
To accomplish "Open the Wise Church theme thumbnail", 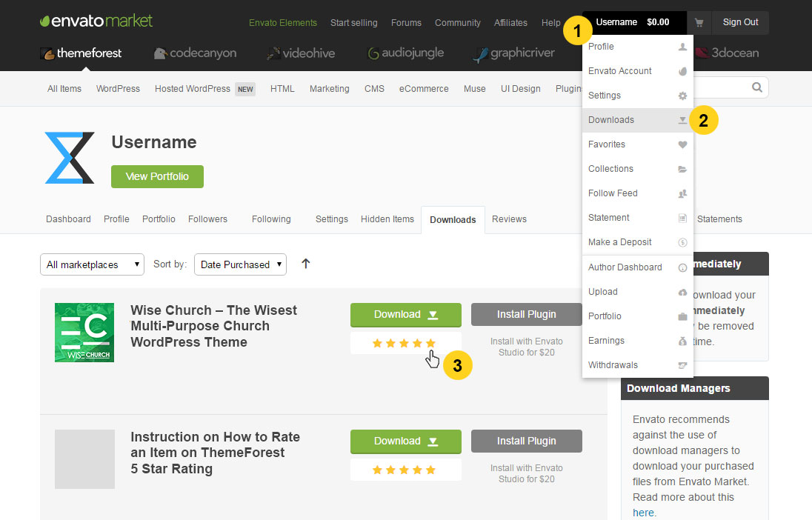I will (x=84, y=333).
